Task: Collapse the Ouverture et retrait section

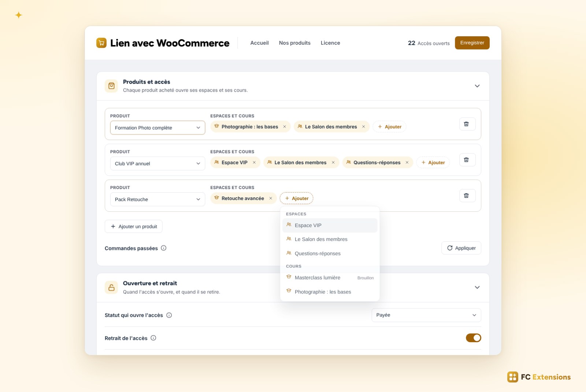Action: (477, 288)
